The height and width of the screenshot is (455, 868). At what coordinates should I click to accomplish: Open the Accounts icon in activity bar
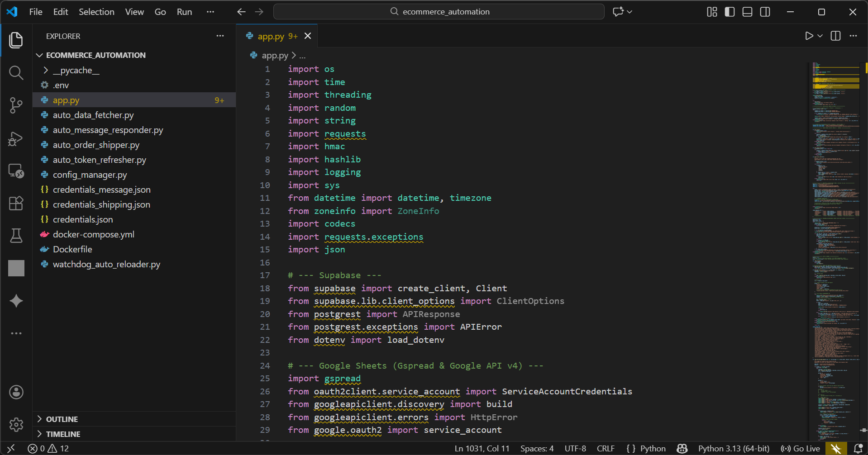(16, 392)
